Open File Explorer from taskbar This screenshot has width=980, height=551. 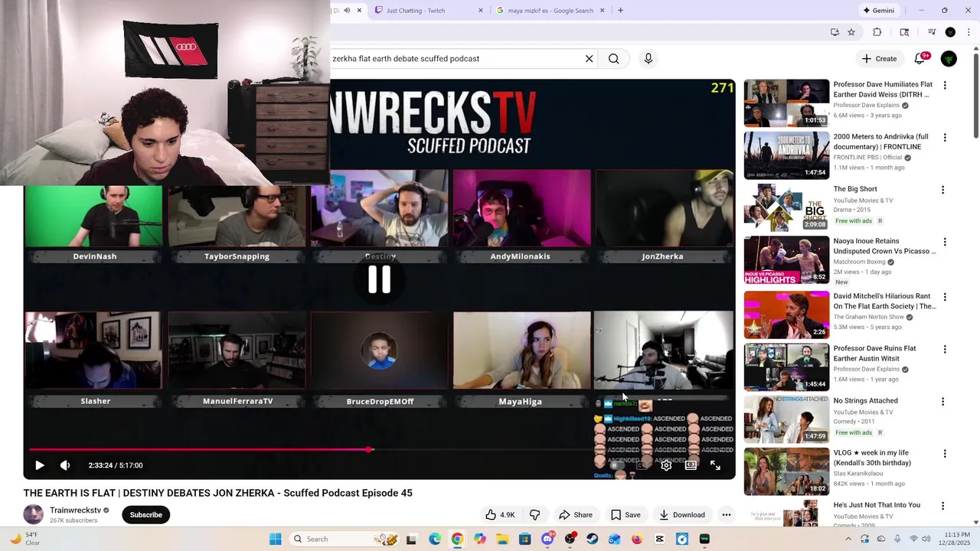[502, 539]
